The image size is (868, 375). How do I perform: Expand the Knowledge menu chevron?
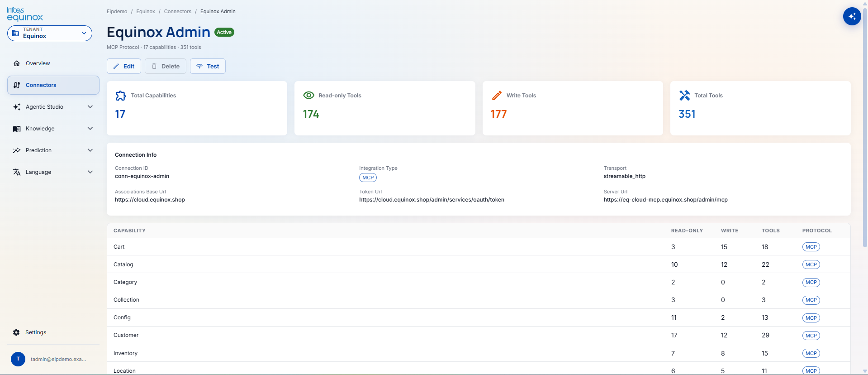[90, 129]
